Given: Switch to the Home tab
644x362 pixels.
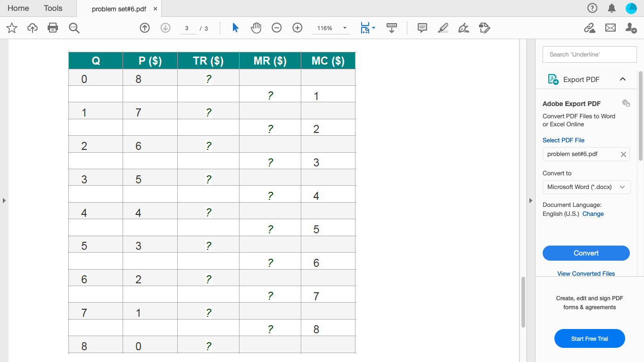Looking at the screenshot, I should (x=18, y=8).
